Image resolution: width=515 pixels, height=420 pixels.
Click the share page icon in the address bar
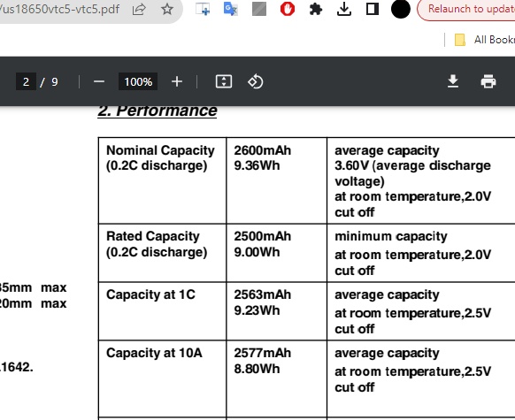(x=139, y=9)
